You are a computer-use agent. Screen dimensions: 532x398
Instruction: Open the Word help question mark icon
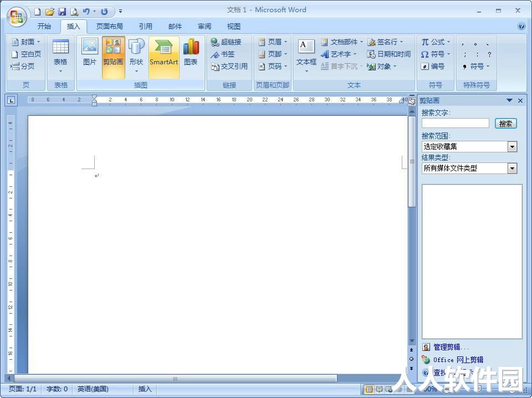[521, 26]
